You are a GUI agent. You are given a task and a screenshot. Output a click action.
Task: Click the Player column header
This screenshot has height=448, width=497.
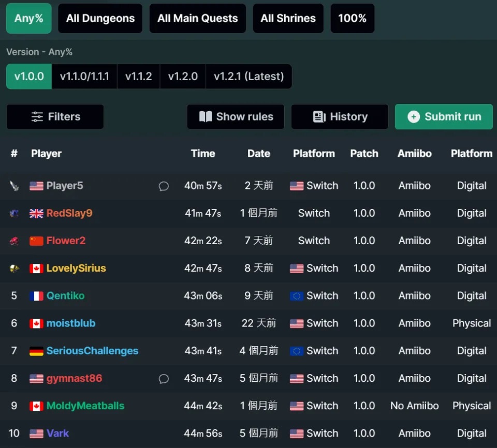pyautogui.click(x=46, y=154)
